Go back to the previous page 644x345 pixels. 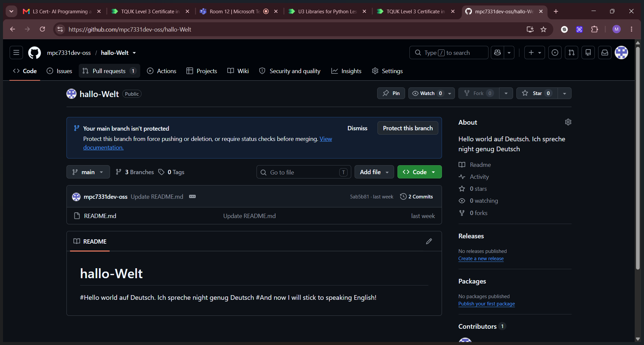pyautogui.click(x=13, y=29)
